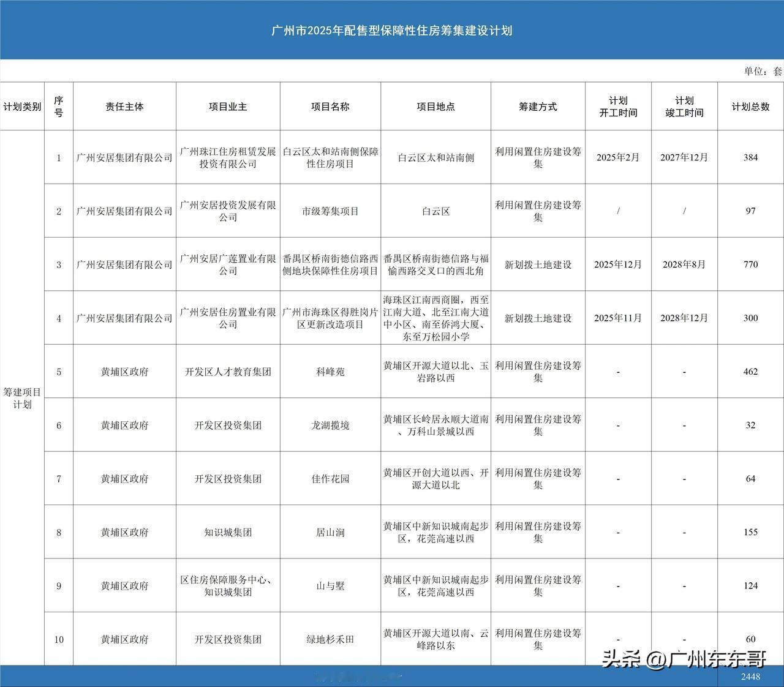
Task: Click 新划拨土地建设 in the 300 row
Action: pyautogui.click(x=538, y=318)
